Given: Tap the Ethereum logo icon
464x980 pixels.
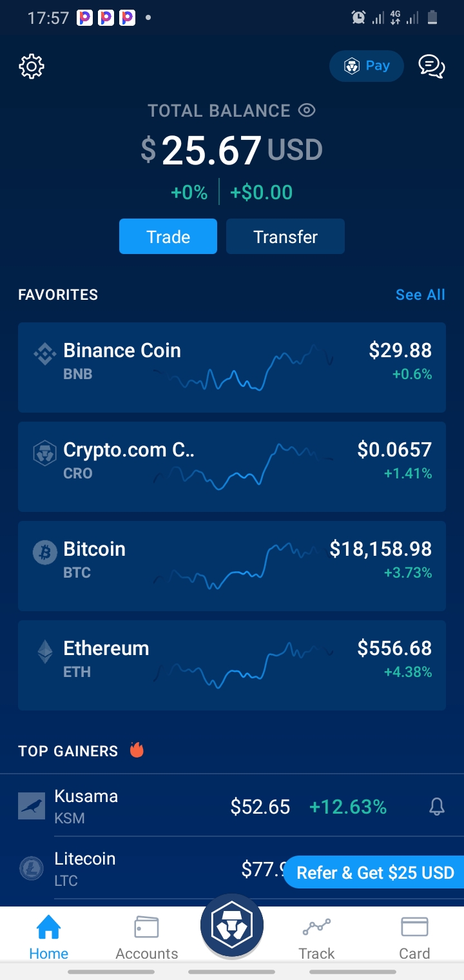Looking at the screenshot, I should pos(44,652).
